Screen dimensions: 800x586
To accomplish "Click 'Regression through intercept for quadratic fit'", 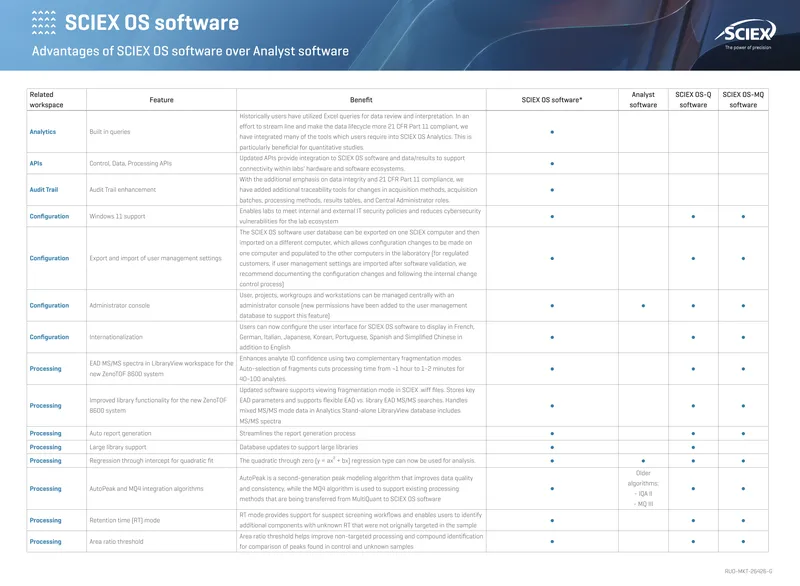I will (152, 461).
